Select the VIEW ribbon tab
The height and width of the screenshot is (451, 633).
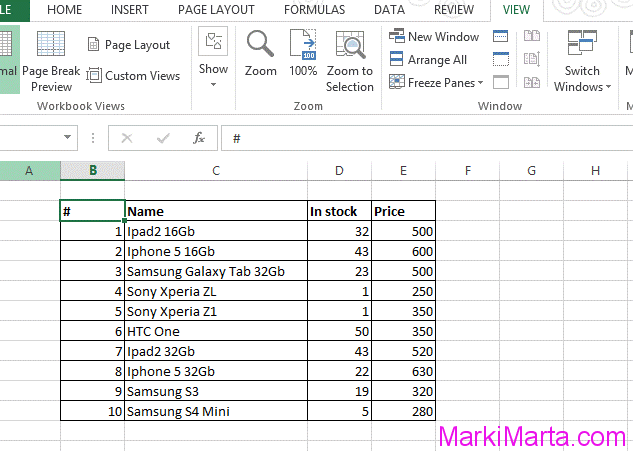pyautogui.click(x=516, y=10)
